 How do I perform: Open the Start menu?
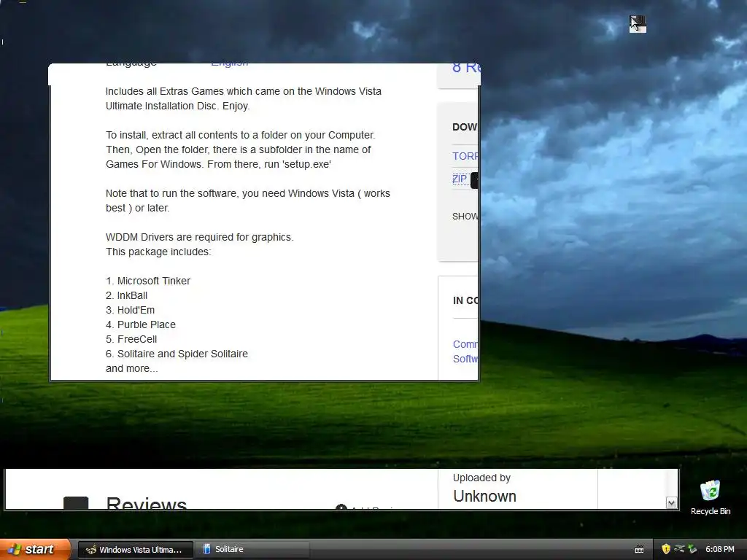click(34, 549)
